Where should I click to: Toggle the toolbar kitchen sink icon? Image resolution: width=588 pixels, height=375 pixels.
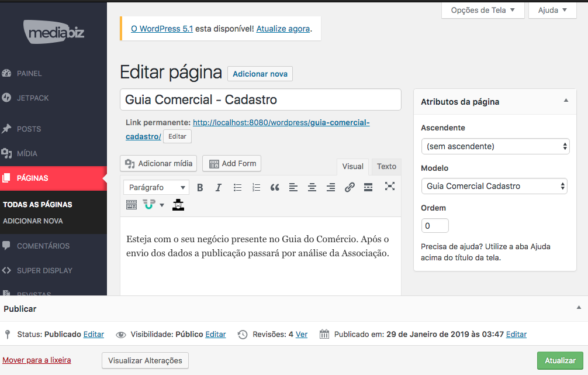click(x=132, y=205)
